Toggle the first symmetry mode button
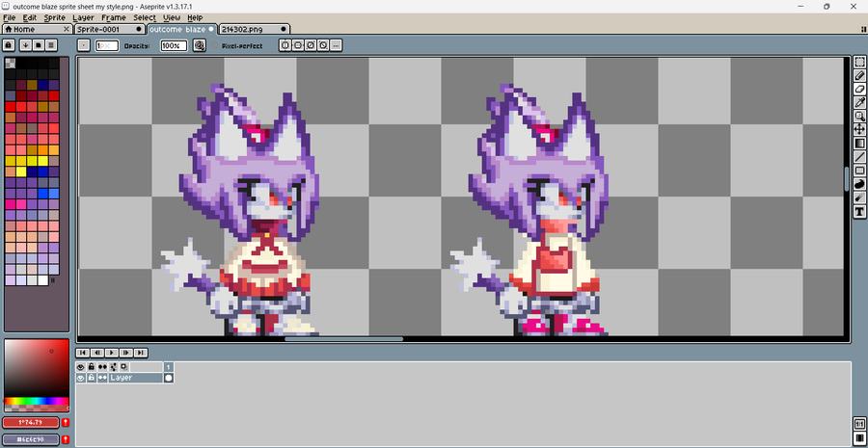 tap(285, 45)
